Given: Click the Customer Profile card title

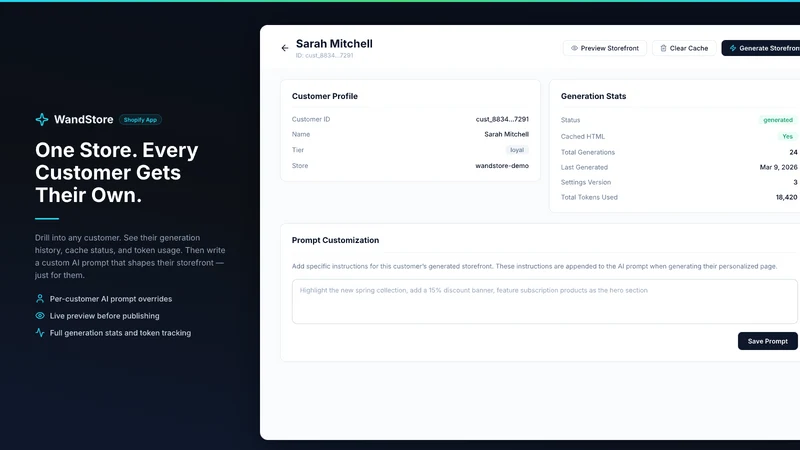Looking at the screenshot, I should (324, 96).
